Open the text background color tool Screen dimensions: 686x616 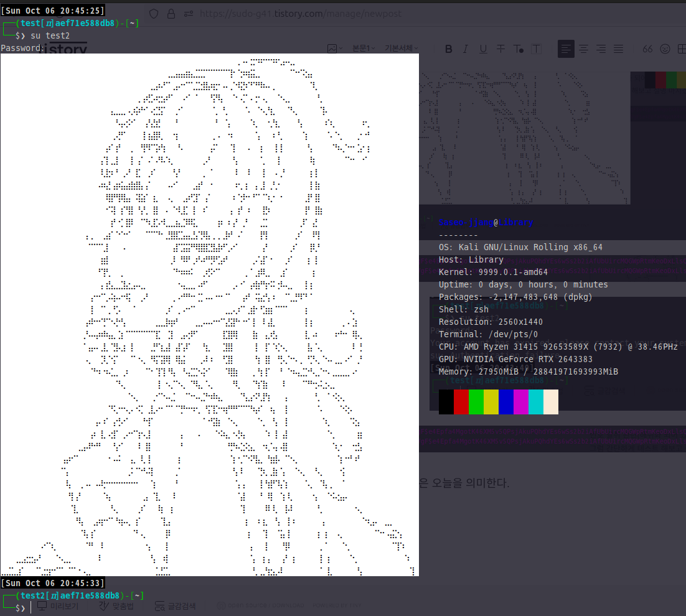click(536, 49)
